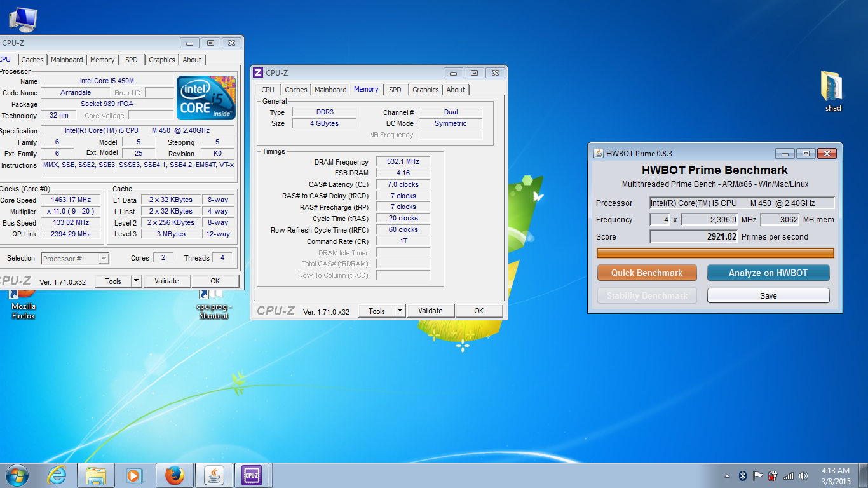Click the Bluetooth tray icon
868x488 pixels.
742,476
